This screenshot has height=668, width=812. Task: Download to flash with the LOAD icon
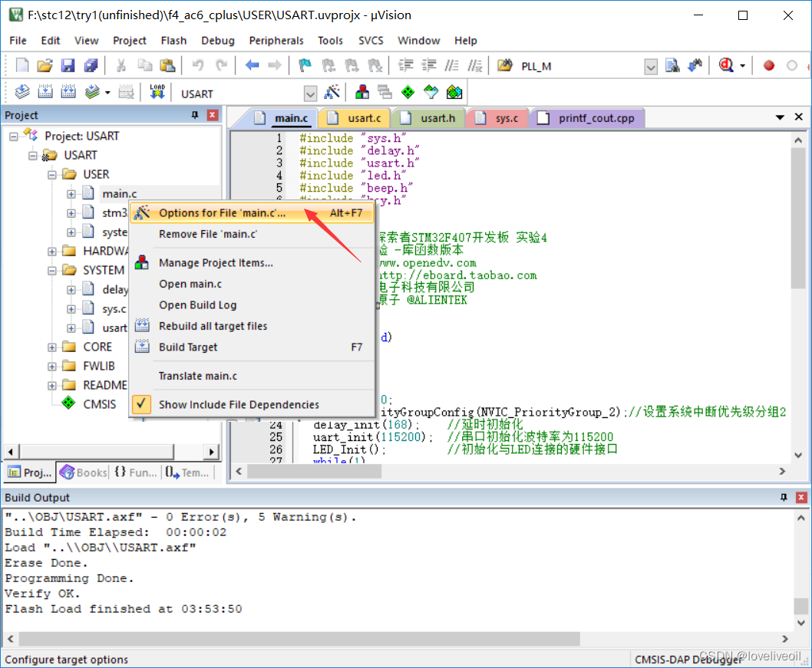[x=157, y=93]
